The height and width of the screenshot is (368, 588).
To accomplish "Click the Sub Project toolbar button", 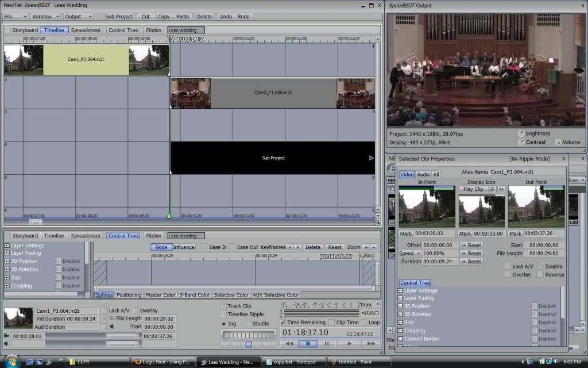I will point(119,17).
